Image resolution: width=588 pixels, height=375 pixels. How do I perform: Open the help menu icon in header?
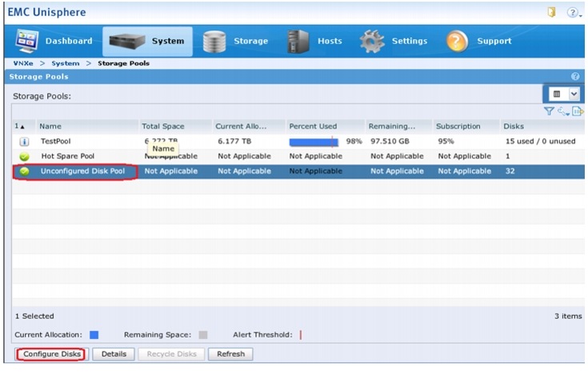(x=574, y=12)
